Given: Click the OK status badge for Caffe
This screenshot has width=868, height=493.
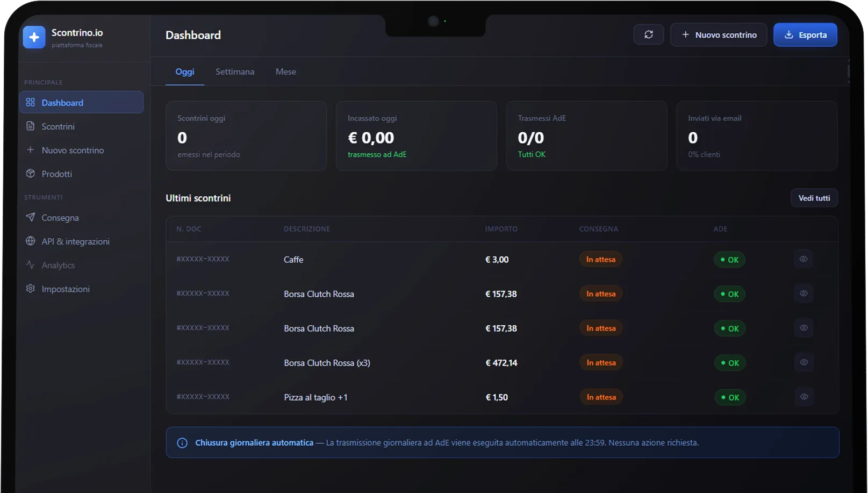Looking at the screenshot, I should [x=730, y=260].
